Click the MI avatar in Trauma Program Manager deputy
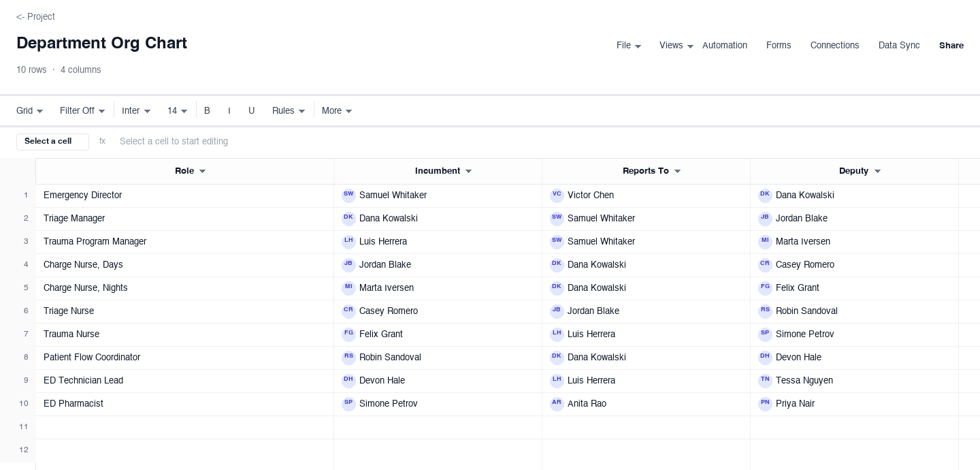Image resolution: width=980 pixels, height=470 pixels. coord(765,242)
